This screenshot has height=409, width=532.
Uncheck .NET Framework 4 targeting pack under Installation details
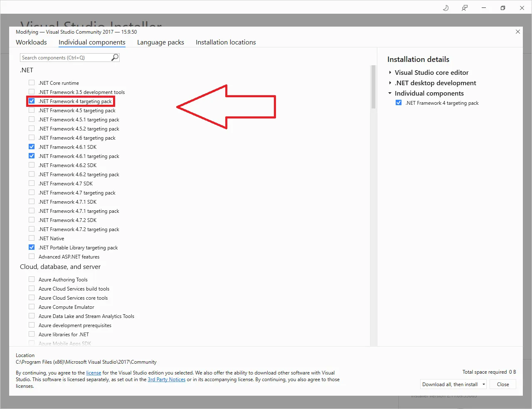399,103
